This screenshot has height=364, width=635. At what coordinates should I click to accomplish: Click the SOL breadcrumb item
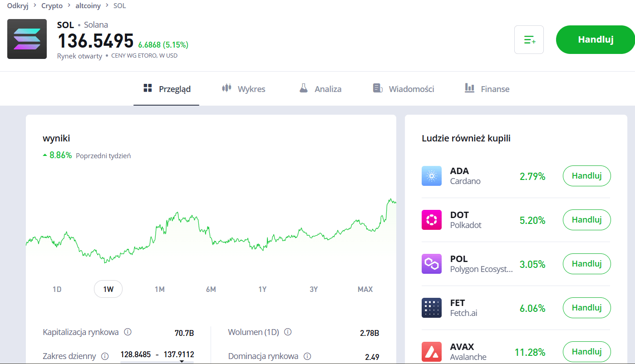(120, 6)
